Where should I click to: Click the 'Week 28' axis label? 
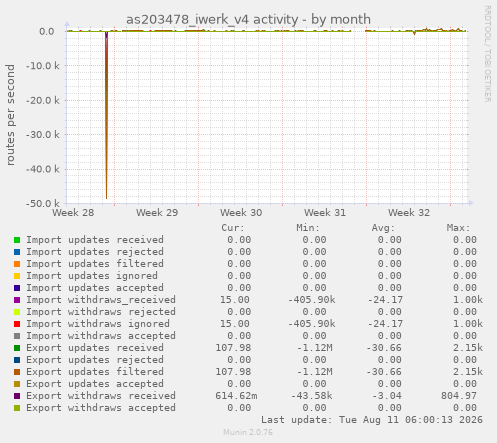tap(73, 213)
